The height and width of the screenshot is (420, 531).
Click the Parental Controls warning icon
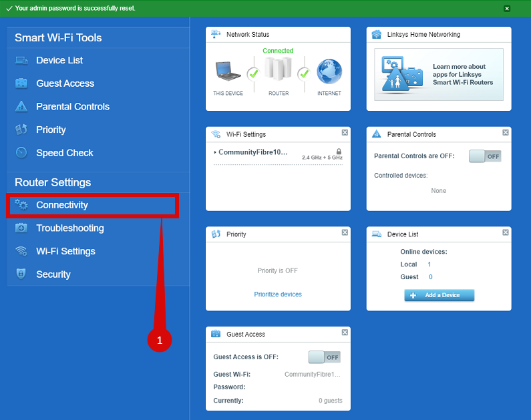[x=21, y=107]
